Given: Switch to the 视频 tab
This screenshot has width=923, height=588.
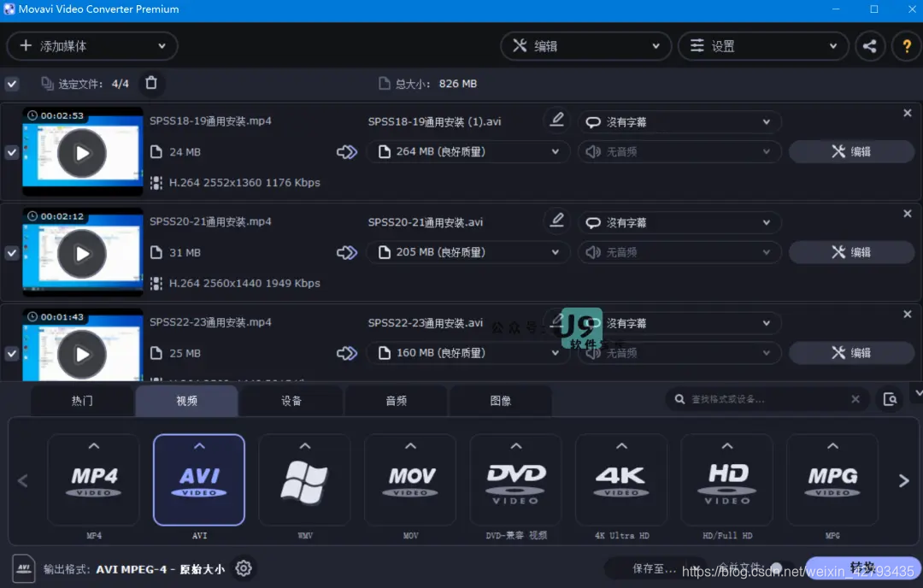Looking at the screenshot, I should (186, 401).
